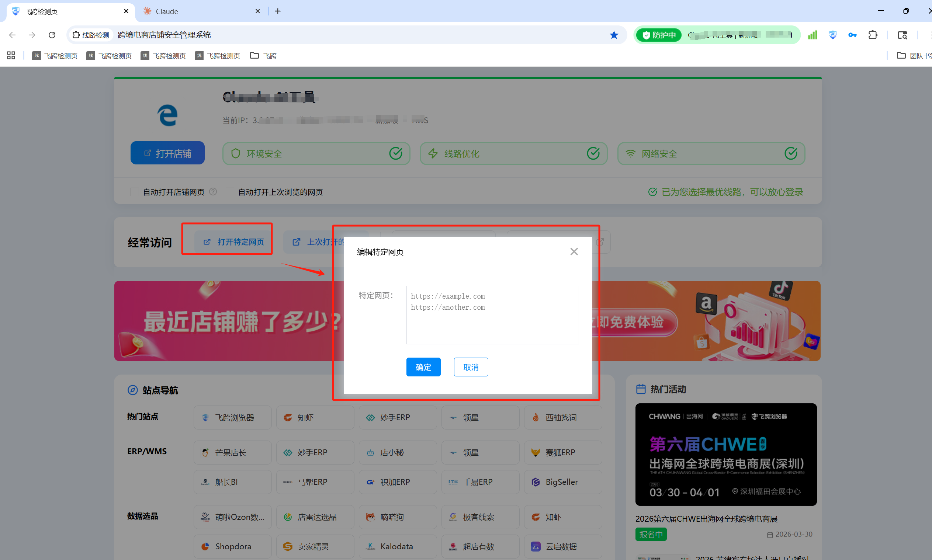Open the 西柚找词 site link
932x560 pixels.
tap(563, 418)
